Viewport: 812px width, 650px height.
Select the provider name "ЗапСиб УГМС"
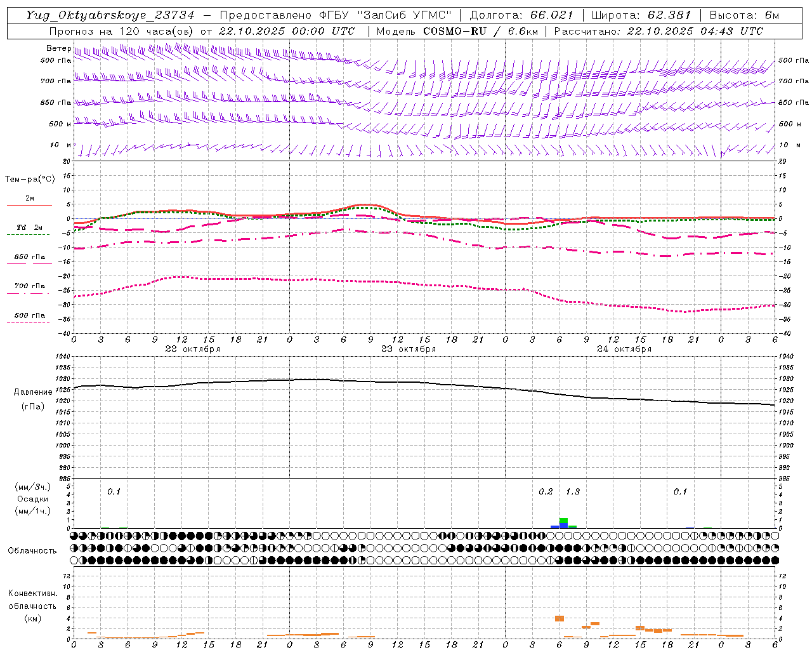(405, 15)
